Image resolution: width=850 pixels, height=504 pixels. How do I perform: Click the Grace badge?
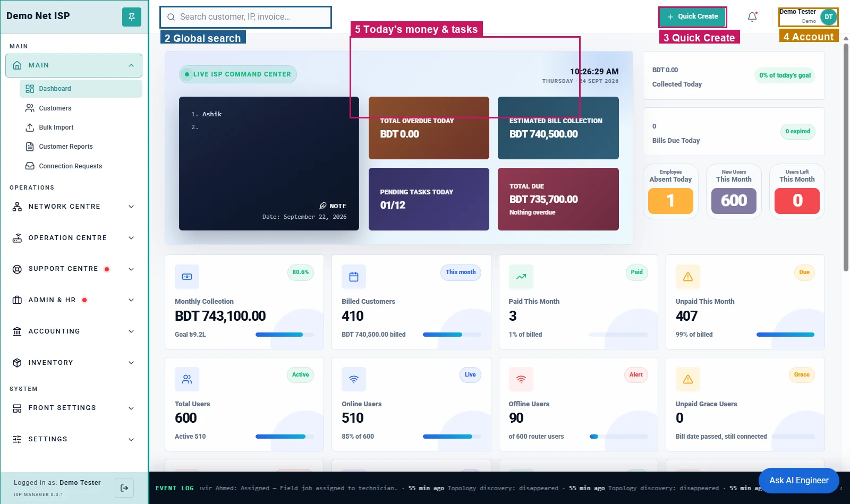point(802,375)
